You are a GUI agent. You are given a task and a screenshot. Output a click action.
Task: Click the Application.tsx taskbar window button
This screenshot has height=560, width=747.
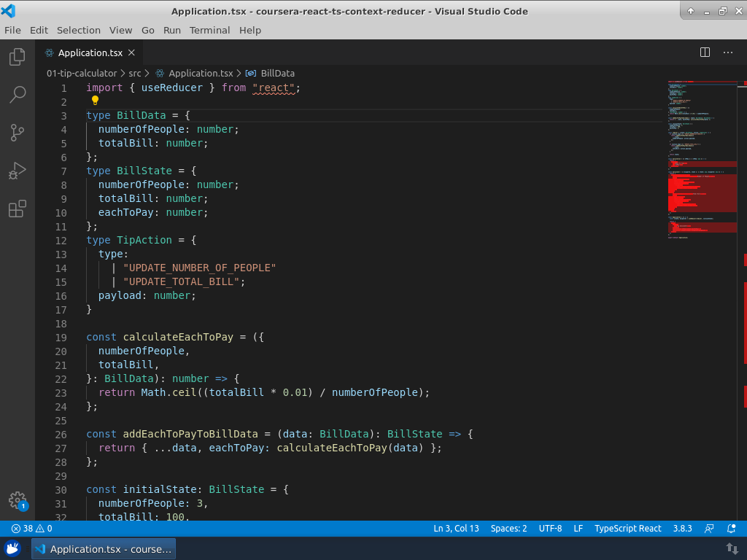104,549
